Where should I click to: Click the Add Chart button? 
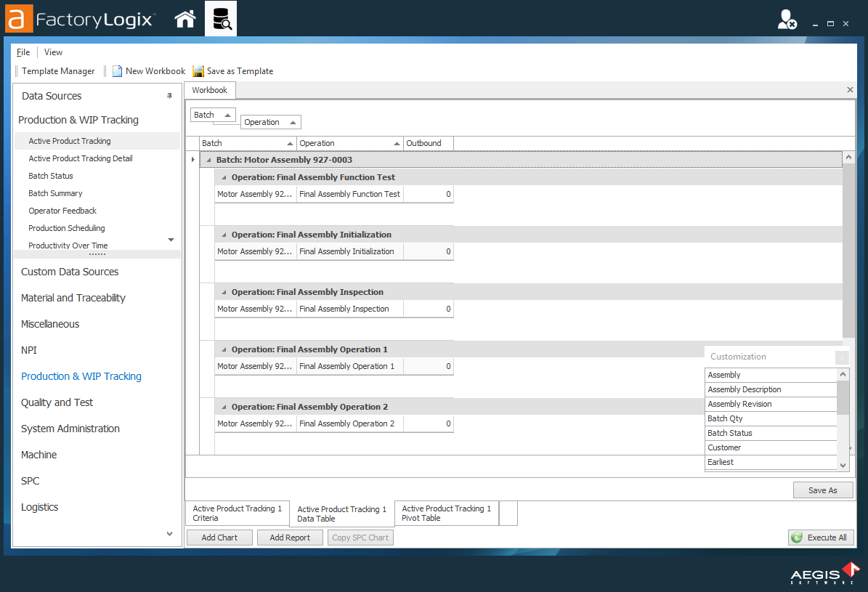pos(219,538)
